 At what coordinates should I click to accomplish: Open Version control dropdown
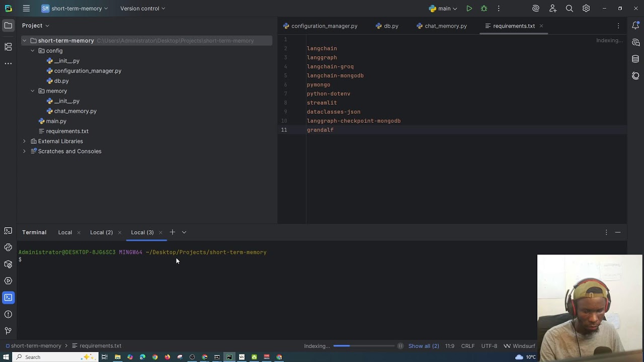tap(143, 9)
